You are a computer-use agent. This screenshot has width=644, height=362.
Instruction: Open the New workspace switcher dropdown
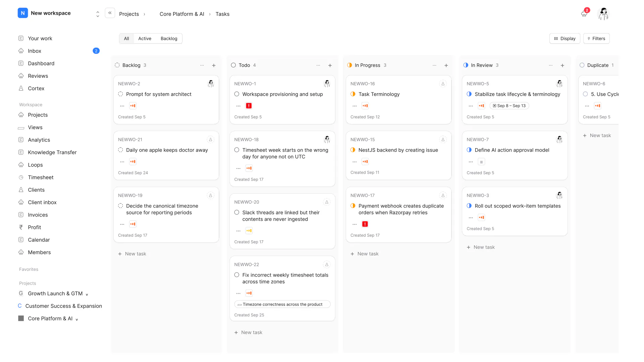98,14
